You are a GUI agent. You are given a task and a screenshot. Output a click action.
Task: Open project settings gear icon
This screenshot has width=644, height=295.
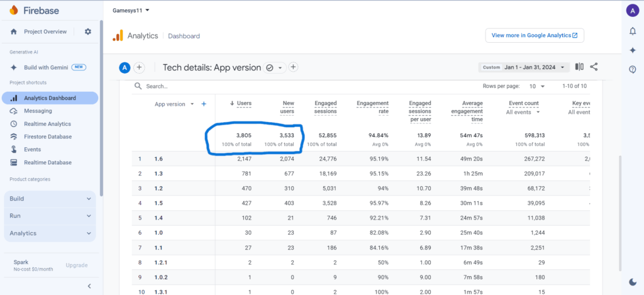[x=87, y=31]
